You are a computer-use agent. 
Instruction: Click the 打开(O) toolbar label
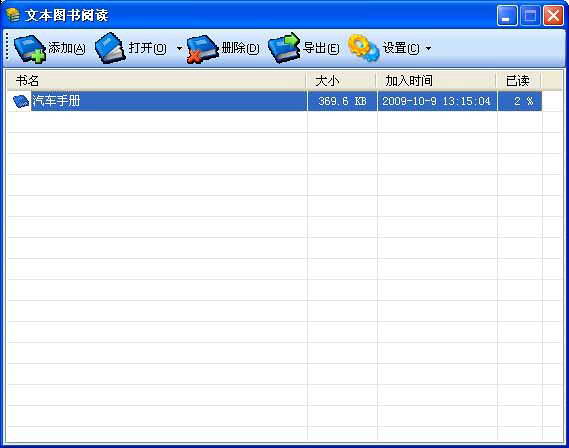click(x=147, y=48)
